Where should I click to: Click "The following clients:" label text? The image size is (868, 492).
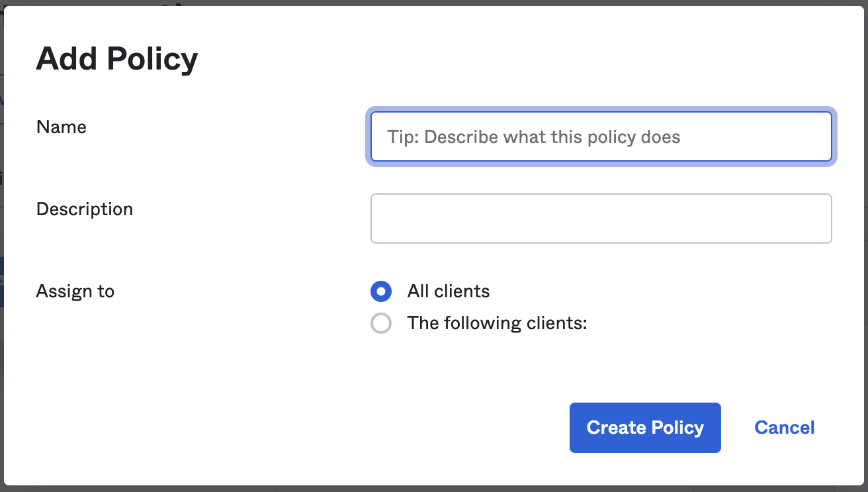[498, 323]
